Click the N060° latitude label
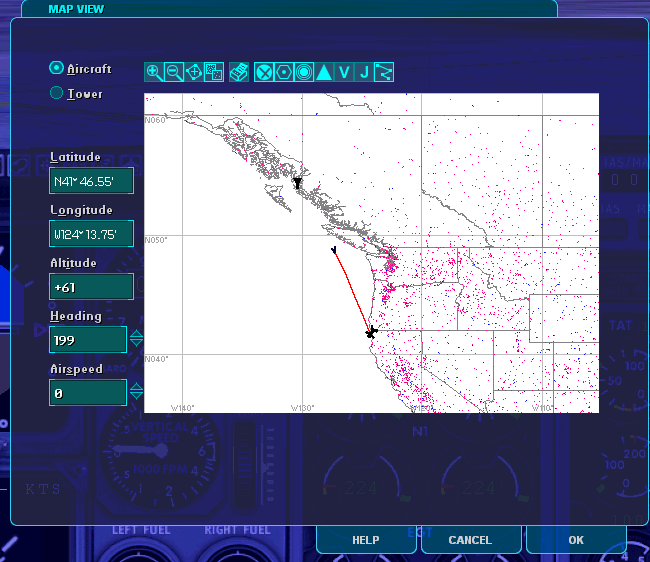 click(156, 120)
